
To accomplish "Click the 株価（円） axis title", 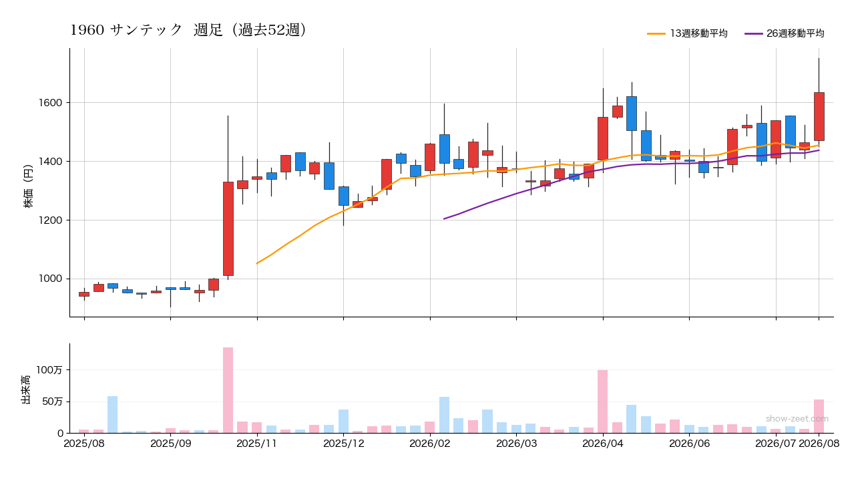I will point(28,183).
